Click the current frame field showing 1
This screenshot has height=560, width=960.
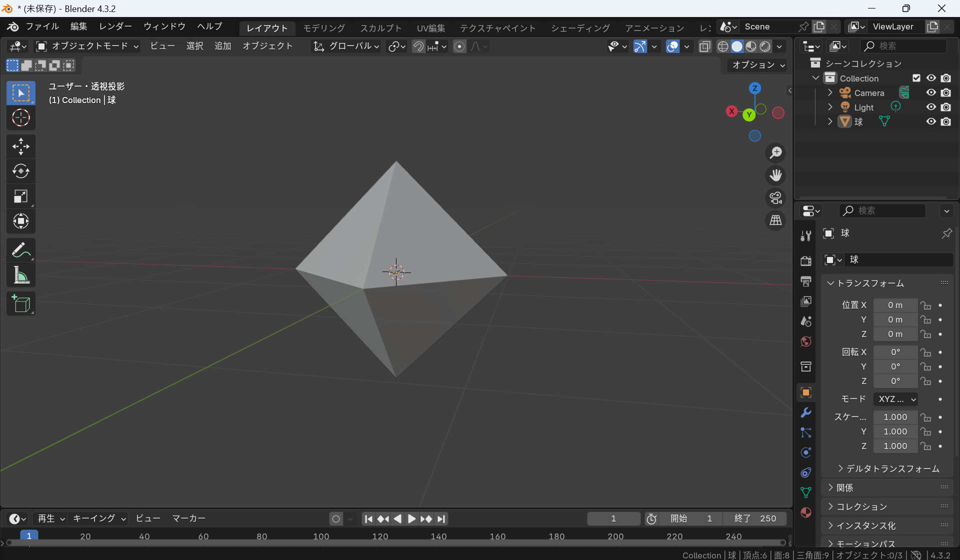(x=613, y=518)
